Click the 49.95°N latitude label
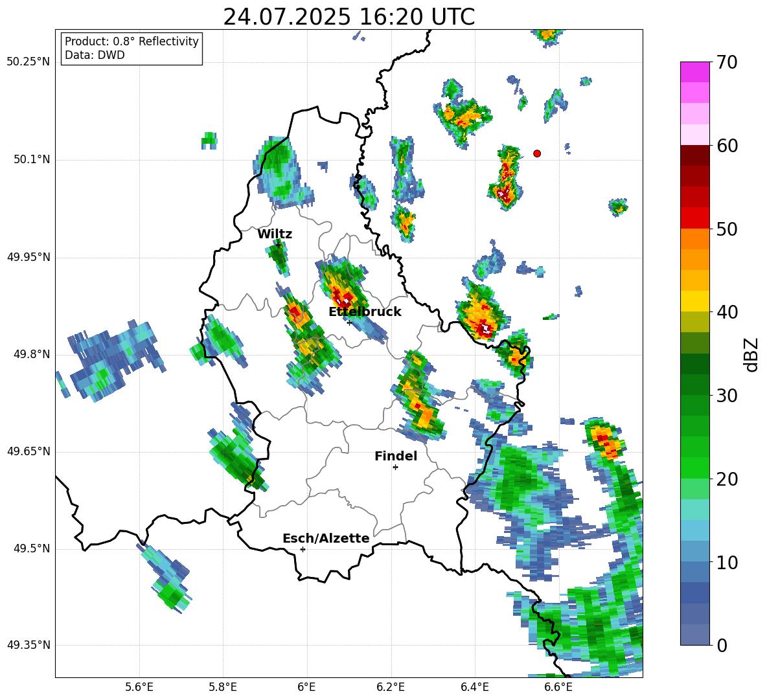This screenshot has width=767, height=700. click(29, 257)
